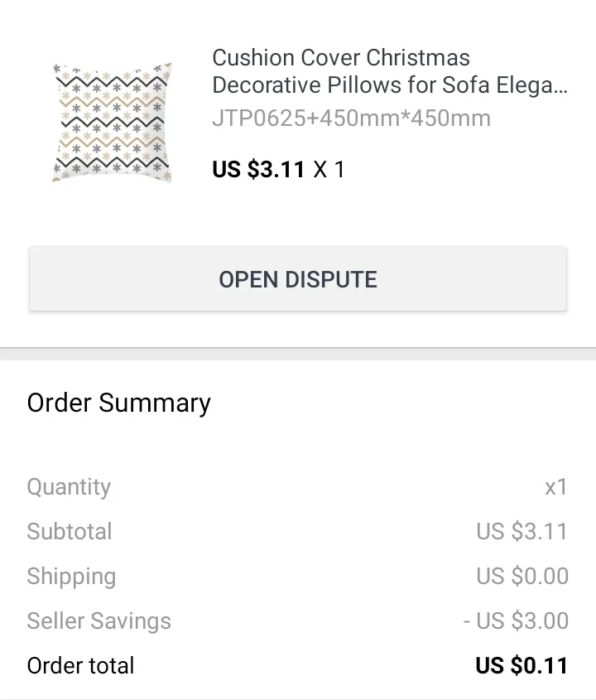Tap the bold US $3.11 item price
Screen dimensions: 596x700
[x=258, y=170]
